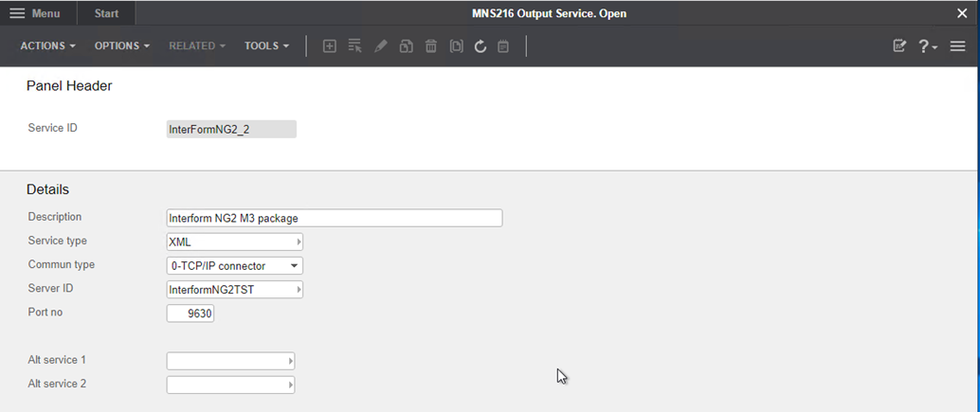
Task: Click into the Description text field
Action: (334, 218)
